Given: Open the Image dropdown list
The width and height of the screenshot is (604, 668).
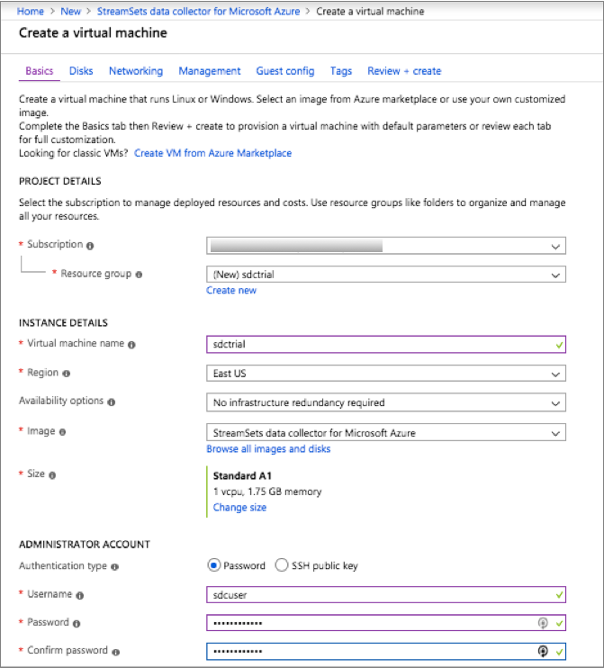Looking at the screenshot, I should (x=386, y=433).
